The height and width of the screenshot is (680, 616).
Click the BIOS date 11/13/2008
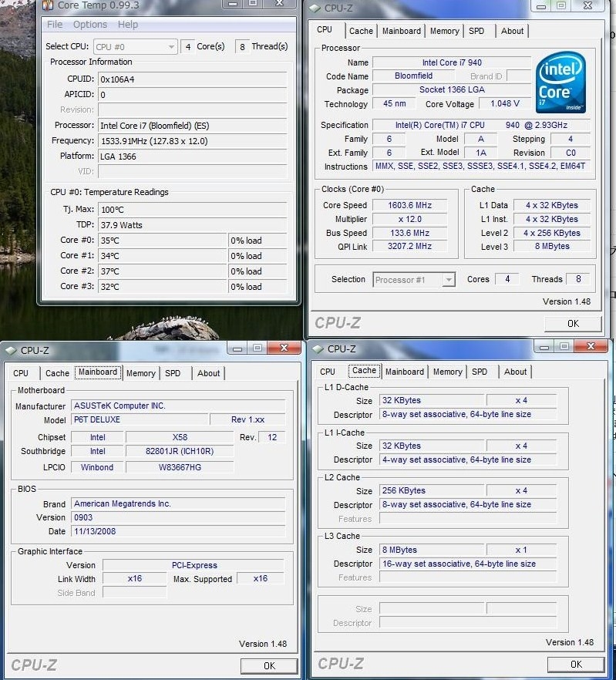(x=178, y=531)
